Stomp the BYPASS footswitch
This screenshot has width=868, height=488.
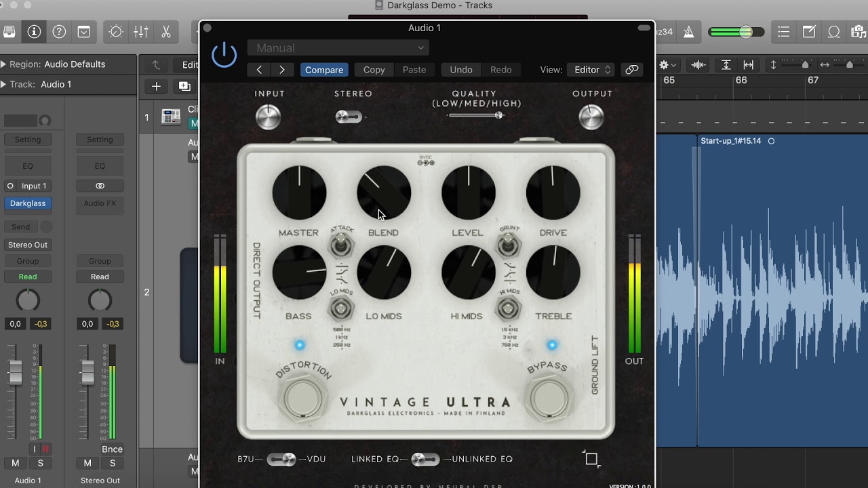tap(549, 399)
